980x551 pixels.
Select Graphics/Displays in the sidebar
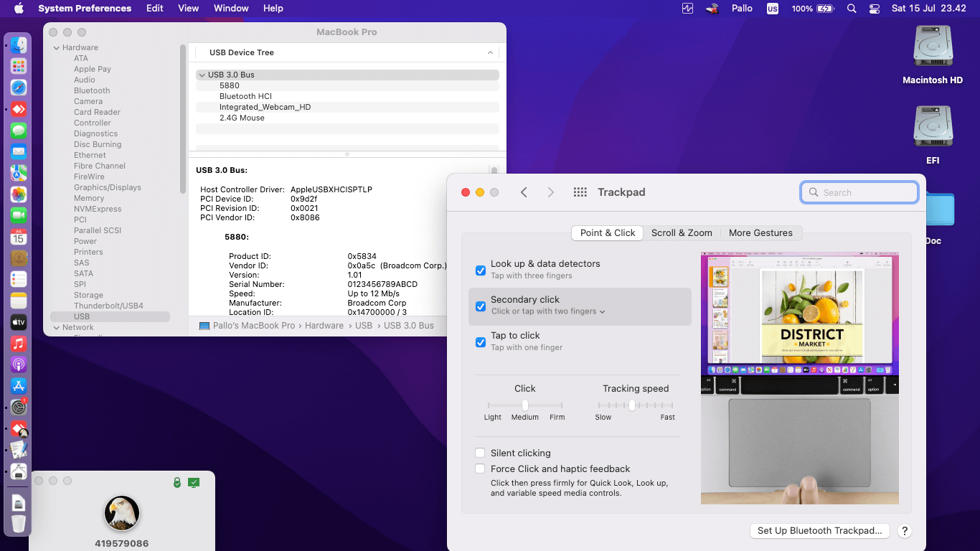coord(108,187)
